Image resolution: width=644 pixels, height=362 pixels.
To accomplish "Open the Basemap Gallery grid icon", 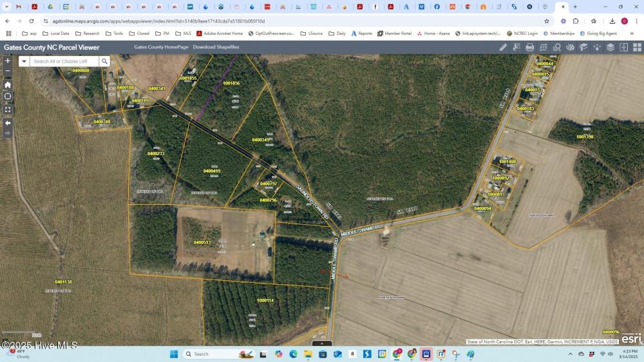I will (637, 47).
